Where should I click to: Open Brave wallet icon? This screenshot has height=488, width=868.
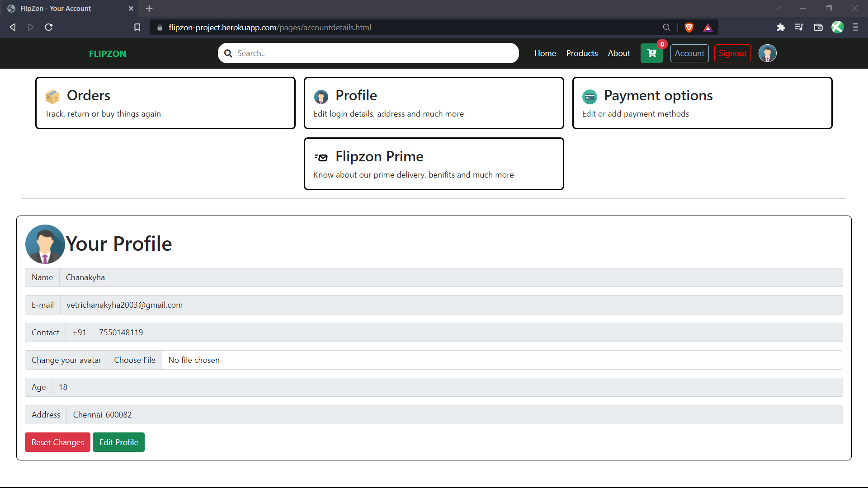coord(818,28)
